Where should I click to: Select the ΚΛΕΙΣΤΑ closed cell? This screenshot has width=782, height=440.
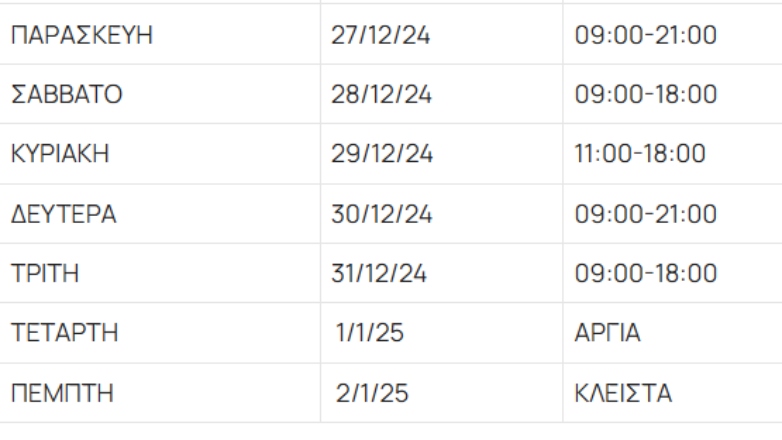(x=619, y=389)
